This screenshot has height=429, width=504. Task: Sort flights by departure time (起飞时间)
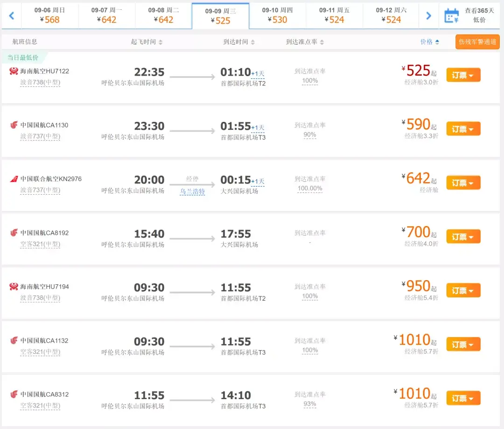[x=147, y=42]
